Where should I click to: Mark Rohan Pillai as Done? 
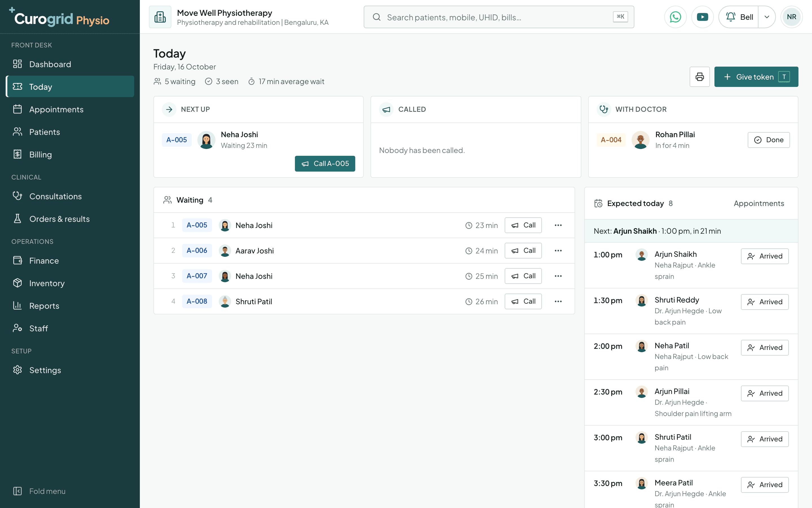pyautogui.click(x=768, y=140)
